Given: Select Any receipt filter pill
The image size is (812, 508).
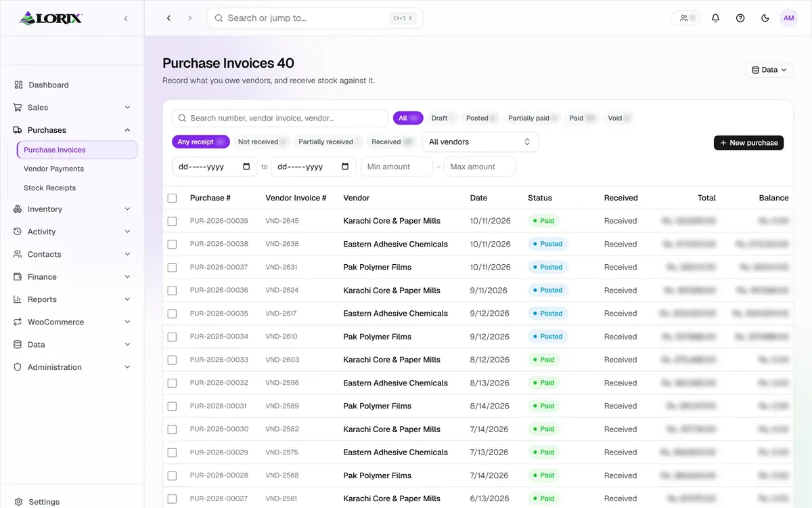Looking at the screenshot, I should tap(201, 142).
